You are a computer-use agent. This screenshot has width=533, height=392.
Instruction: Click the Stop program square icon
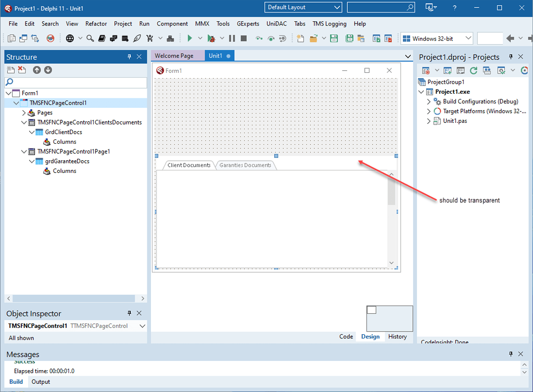pyautogui.click(x=244, y=39)
